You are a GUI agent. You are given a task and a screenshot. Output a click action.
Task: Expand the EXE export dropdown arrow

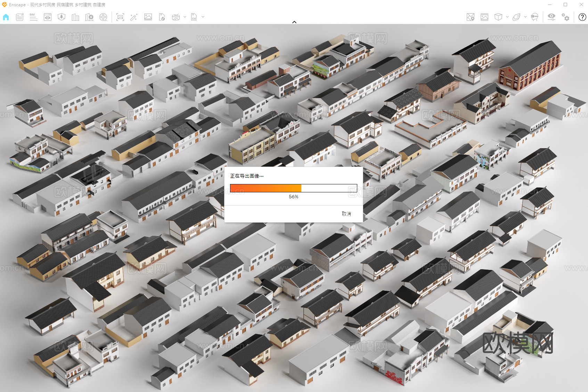pyautogui.click(x=203, y=17)
